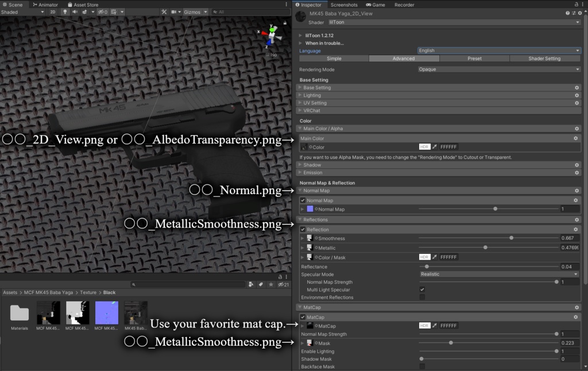Expand the When in trouble foldout
Screen dimensions: 588x371
[x=300, y=43]
